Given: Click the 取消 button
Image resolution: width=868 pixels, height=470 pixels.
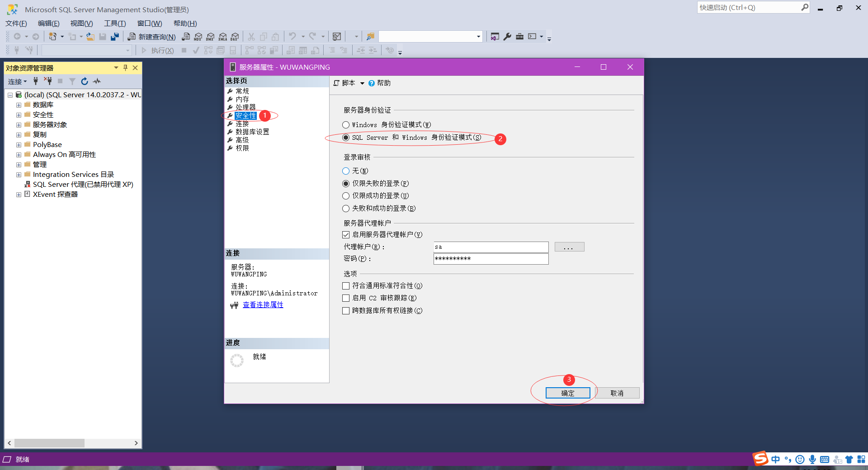Looking at the screenshot, I should pyautogui.click(x=617, y=393).
